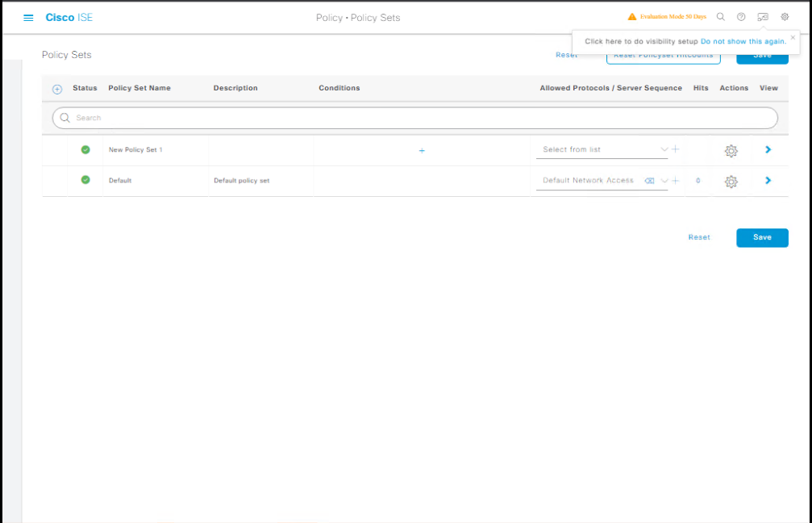This screenshot has width=812, height=523.
Task: Click the bottom Reset link
Action: (699, 237)
